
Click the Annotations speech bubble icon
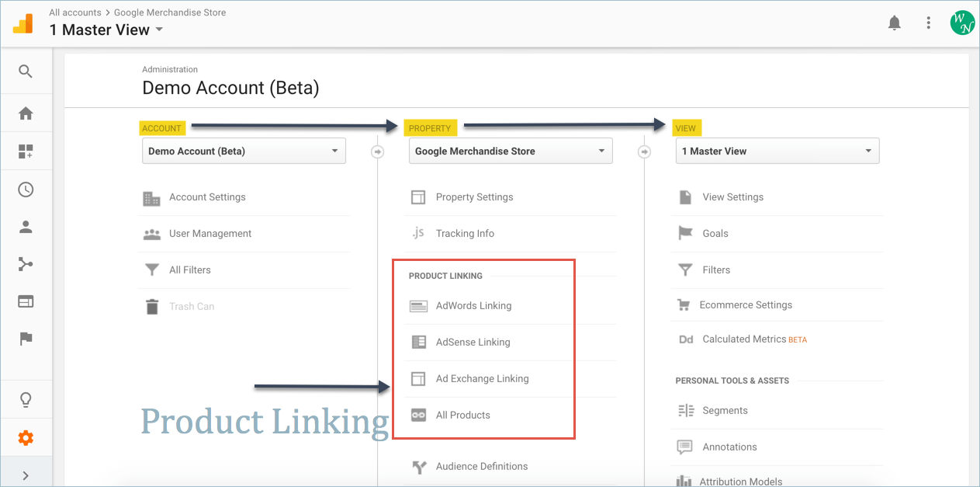(684, 447)
